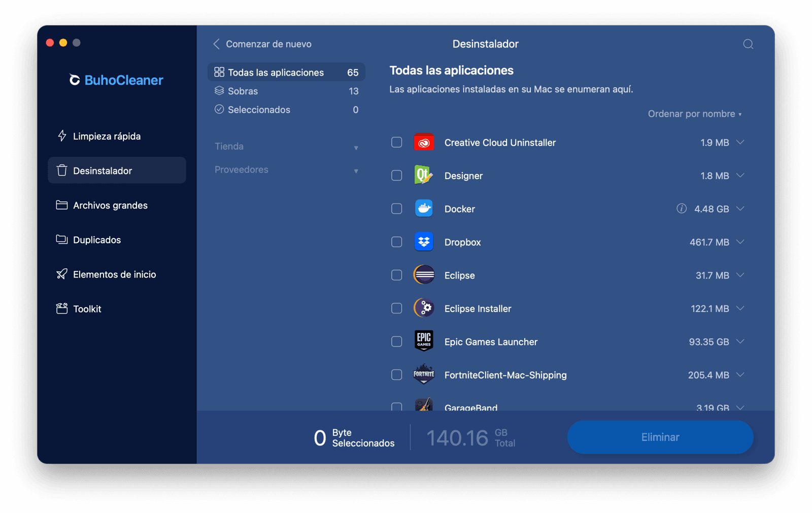View the Seleccionados list
The image size is (812, 513).
259,110
